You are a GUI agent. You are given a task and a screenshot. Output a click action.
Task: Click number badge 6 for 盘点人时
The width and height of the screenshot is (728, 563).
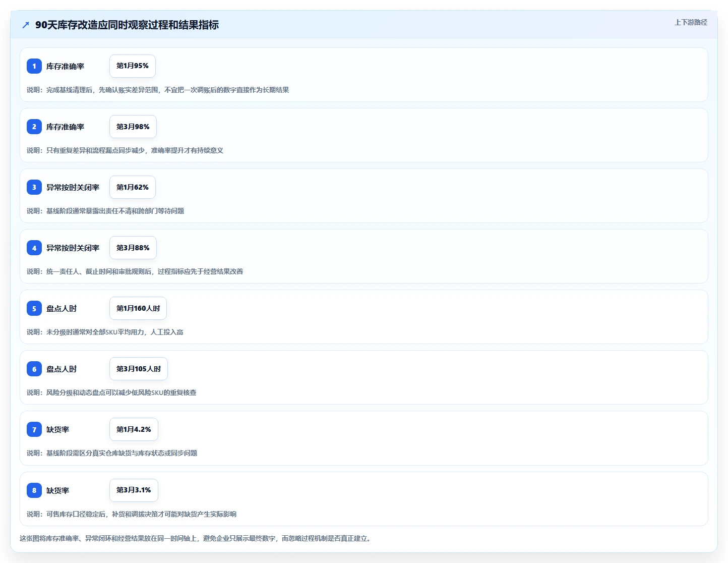point(34,369)
